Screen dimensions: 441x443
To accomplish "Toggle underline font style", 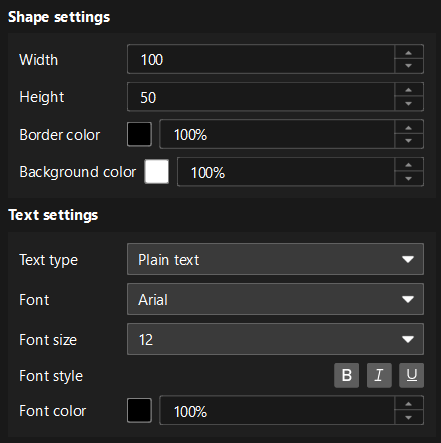I will [x=411, y=375].
